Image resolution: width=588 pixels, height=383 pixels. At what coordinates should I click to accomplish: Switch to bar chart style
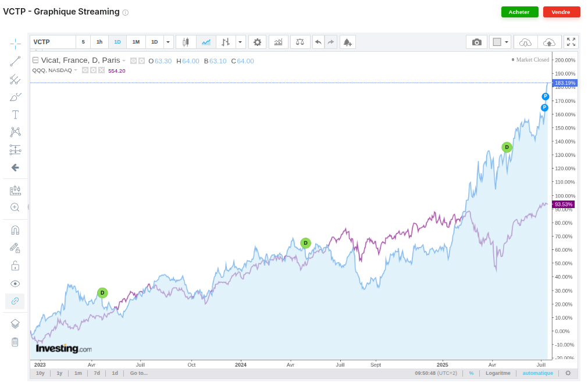tap(226, 42)
